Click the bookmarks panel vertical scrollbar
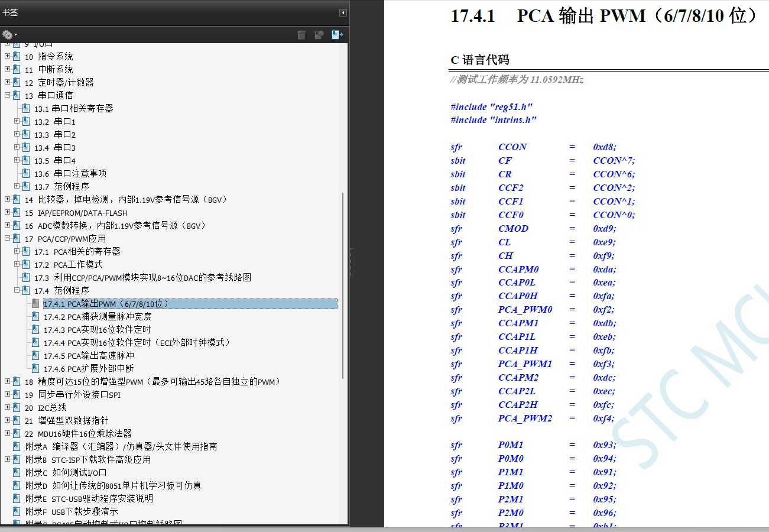The width and height of the screenshot is (769, 532). 343,286
